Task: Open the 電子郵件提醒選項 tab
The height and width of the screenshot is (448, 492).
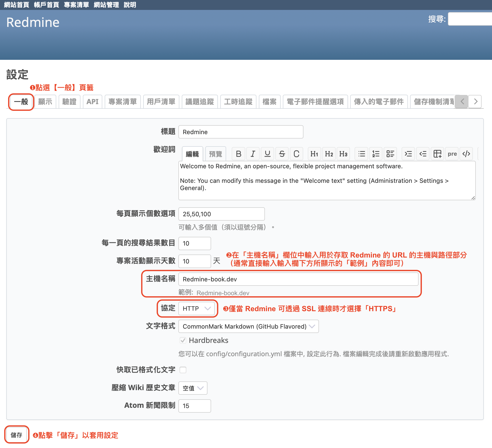Action: (315, 102)
